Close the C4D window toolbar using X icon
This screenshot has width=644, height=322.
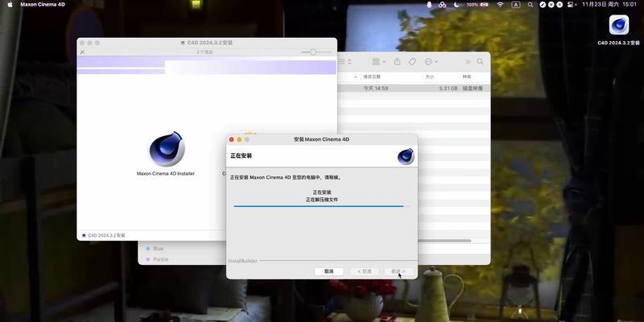(x=82, y=52)
